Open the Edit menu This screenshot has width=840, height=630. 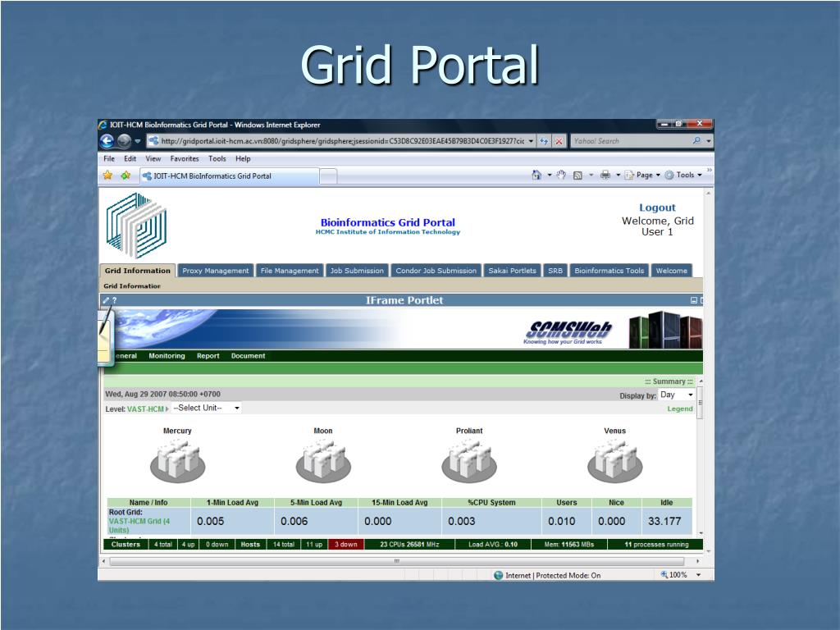tap(130, 158)
